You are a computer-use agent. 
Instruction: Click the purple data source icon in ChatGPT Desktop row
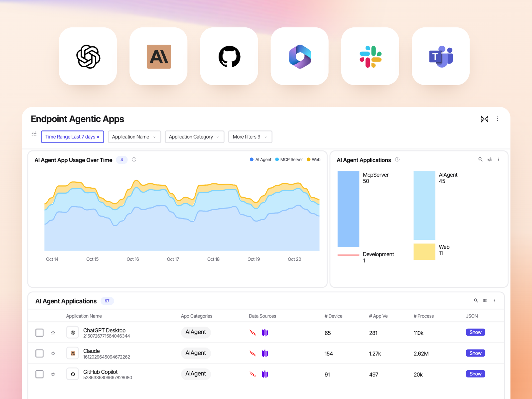point(265,332)
